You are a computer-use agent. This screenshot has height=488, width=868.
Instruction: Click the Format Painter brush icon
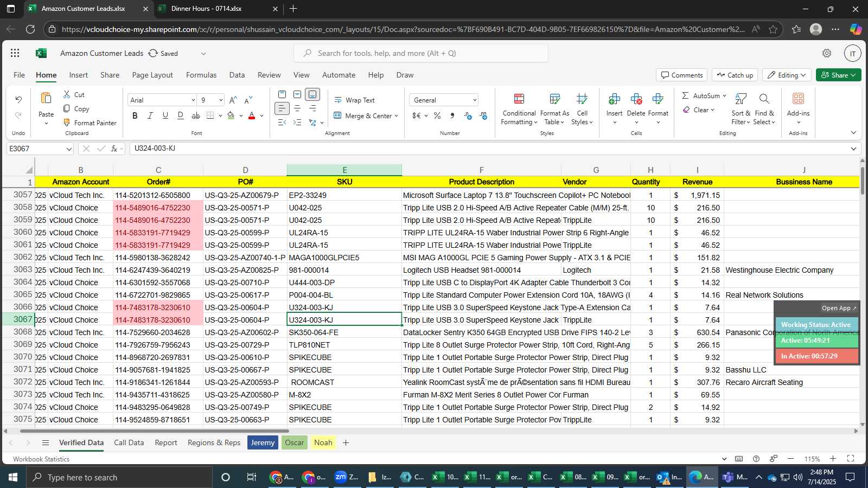67,123
